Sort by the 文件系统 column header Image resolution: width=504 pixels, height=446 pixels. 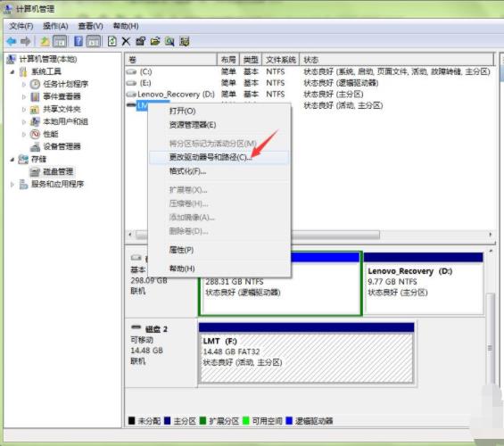point(281,60)
